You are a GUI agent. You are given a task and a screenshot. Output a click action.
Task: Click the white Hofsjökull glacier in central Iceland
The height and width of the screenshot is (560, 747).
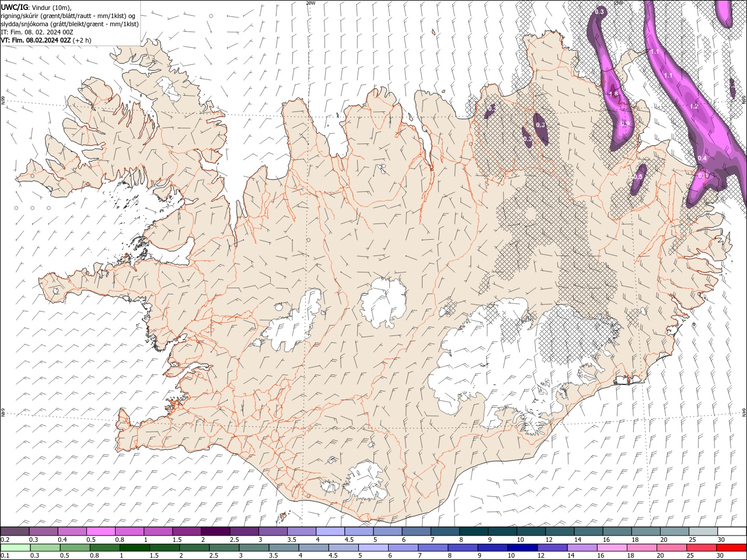[383, 302]
